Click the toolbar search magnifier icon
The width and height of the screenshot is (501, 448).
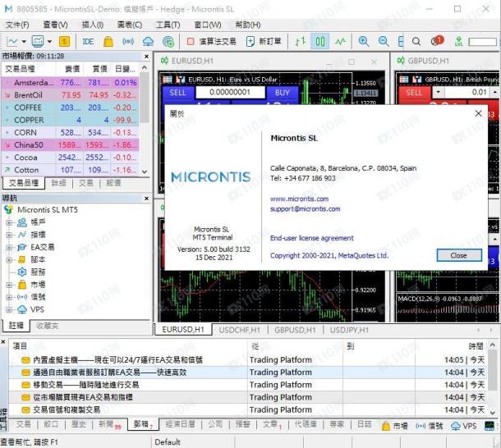(x=416, y=42)
